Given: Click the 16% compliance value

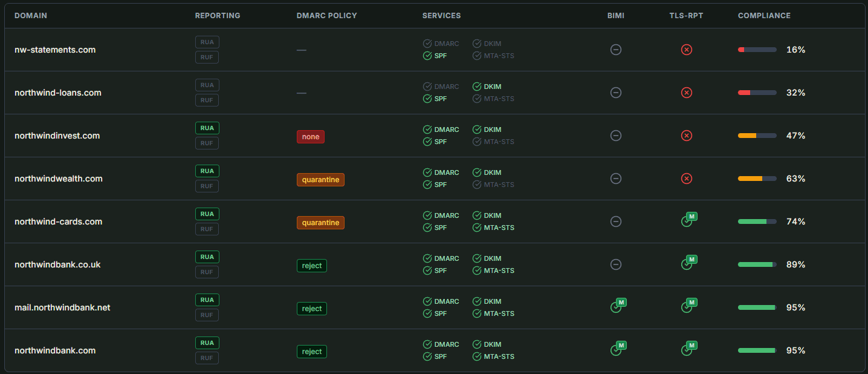Looking at the screenshot, I should (x=795, y=50).
